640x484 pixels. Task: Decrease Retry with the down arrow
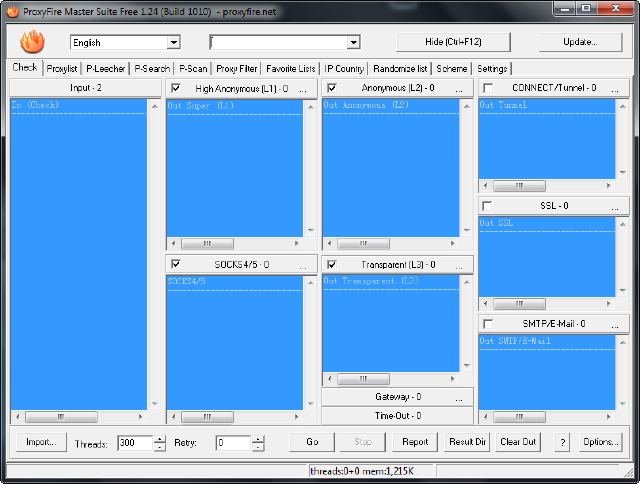coord(258,447)
